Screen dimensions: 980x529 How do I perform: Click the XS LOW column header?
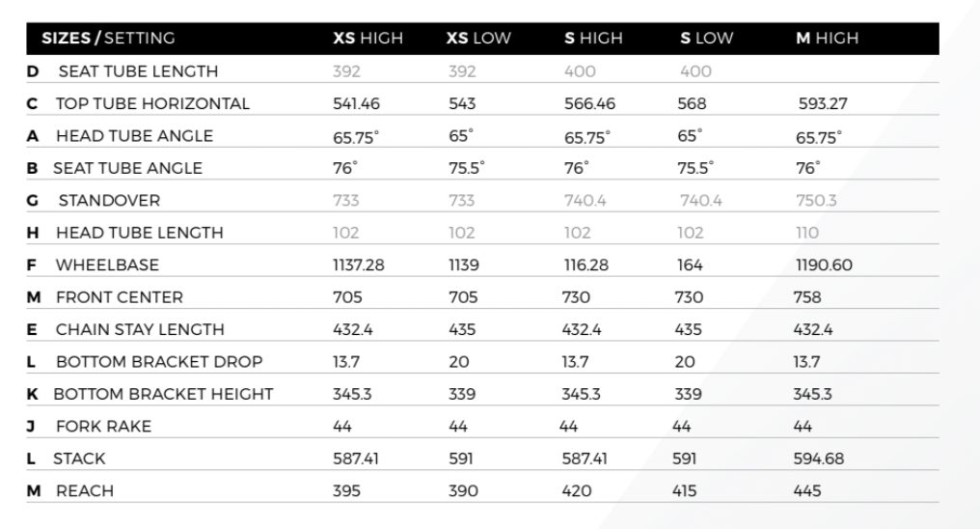tap(478, 39)
